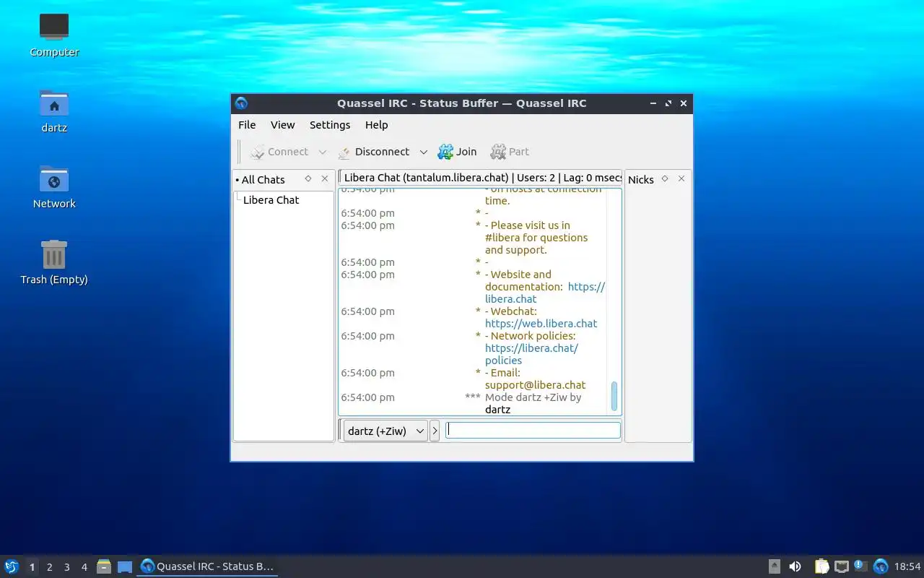Click the network connection tray icon
924x578 pixels.
pyautogui.click(x=841, y=566)
